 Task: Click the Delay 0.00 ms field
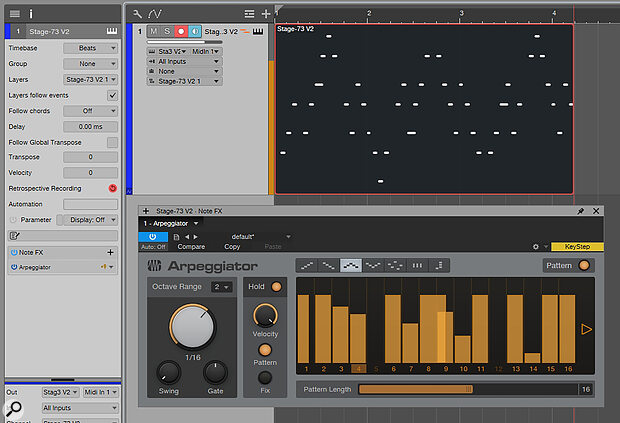point(91,127)
